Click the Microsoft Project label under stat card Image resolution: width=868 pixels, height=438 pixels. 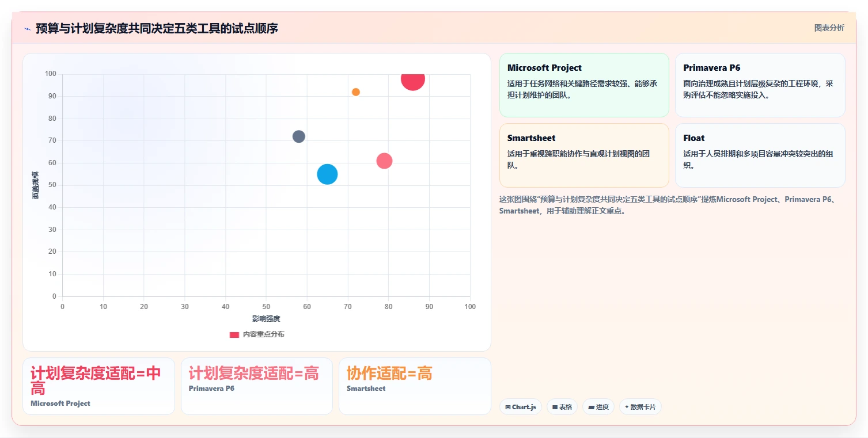[60, 403]
